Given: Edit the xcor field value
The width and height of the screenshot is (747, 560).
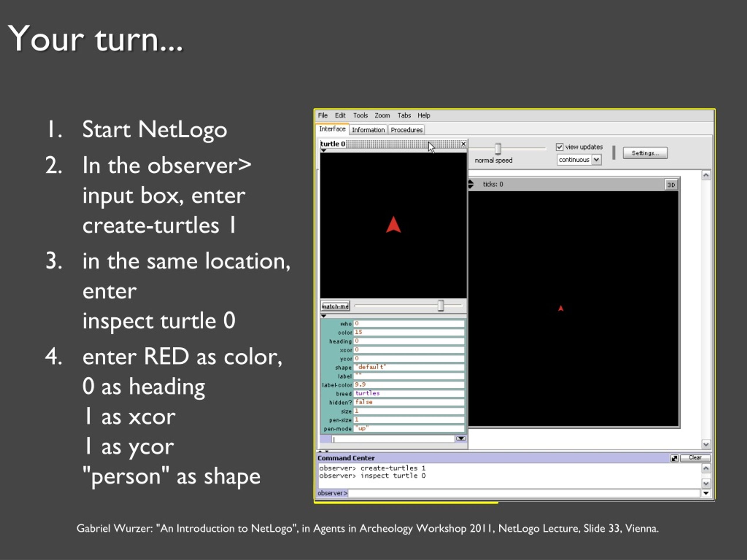Looking at the screenshot, I should (409, 350).
